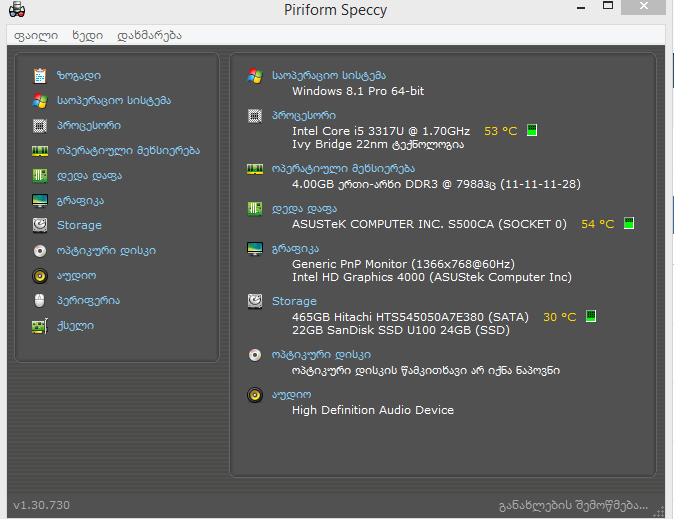Viewport: 674px width, 519px height.
Task: Click the green indicator beside 54 °C
Action: 629,224
